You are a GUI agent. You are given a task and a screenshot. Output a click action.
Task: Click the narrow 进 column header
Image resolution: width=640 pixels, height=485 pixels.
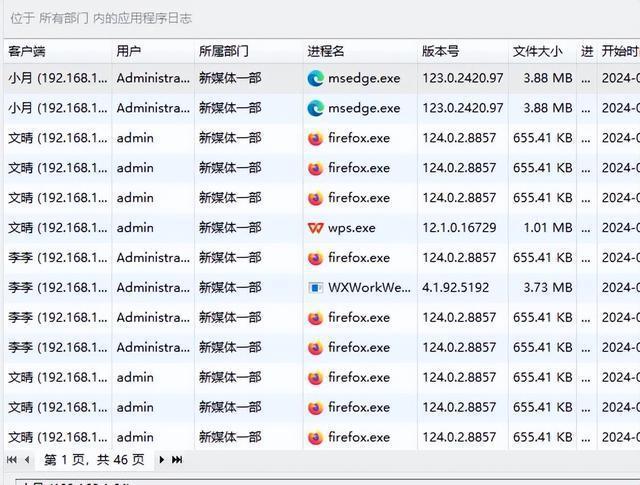pos(587,51)
